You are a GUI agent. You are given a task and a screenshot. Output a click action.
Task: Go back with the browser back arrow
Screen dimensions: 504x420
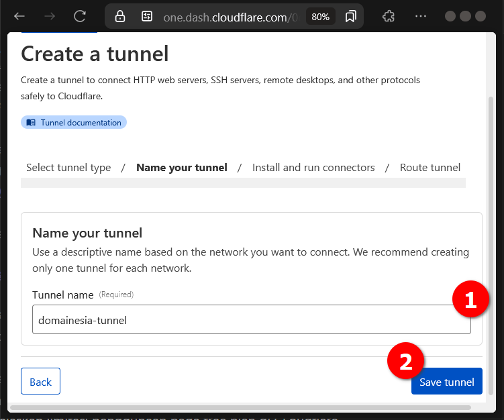[19, 16]
